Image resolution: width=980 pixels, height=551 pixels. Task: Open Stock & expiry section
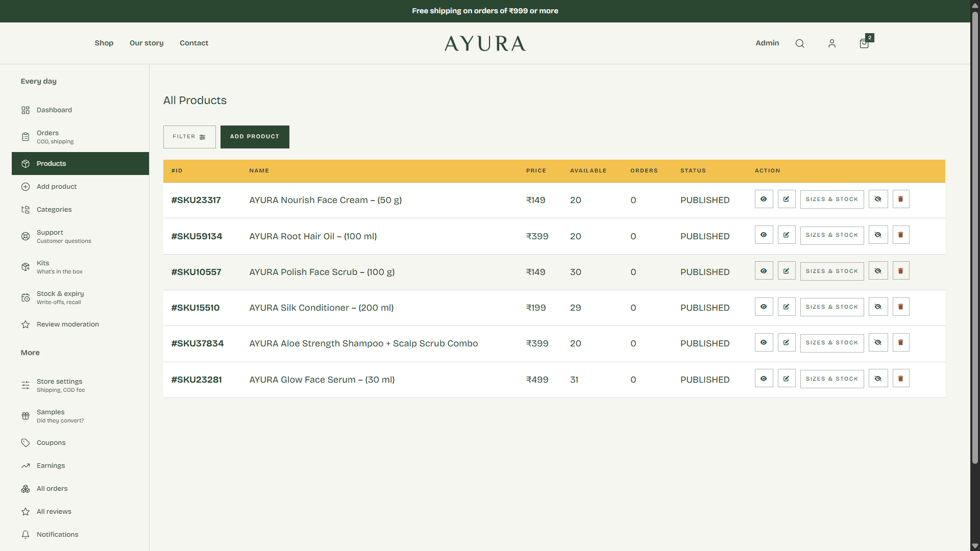[80, 297]
